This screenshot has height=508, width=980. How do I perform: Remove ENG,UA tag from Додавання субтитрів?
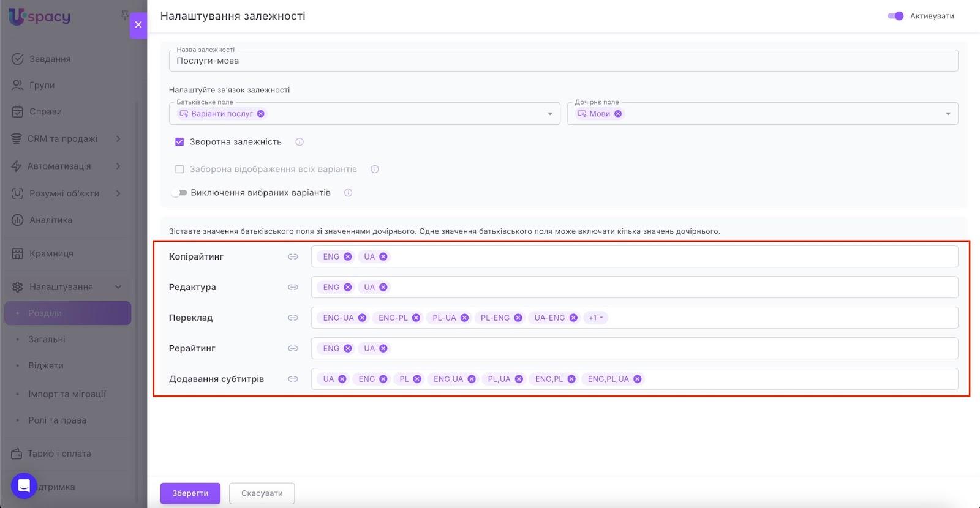coord(472,379)
